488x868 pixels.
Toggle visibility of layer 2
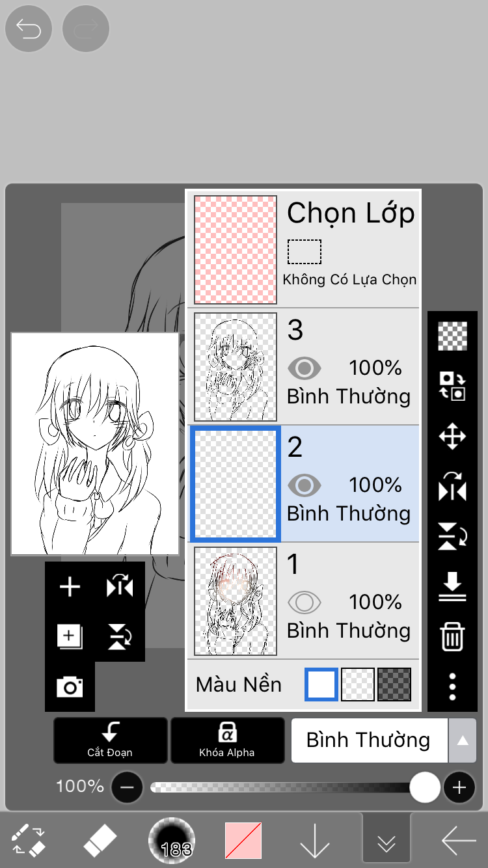[x=304, y=485]
